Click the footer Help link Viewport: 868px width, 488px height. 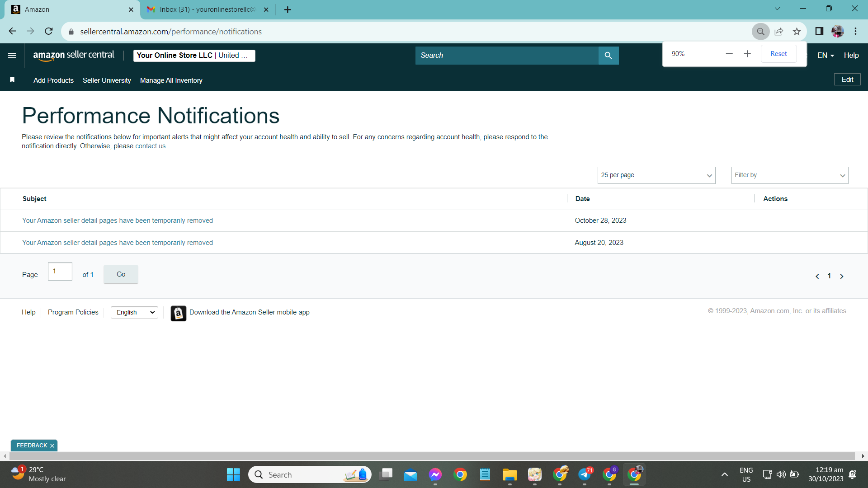point(28,312)
